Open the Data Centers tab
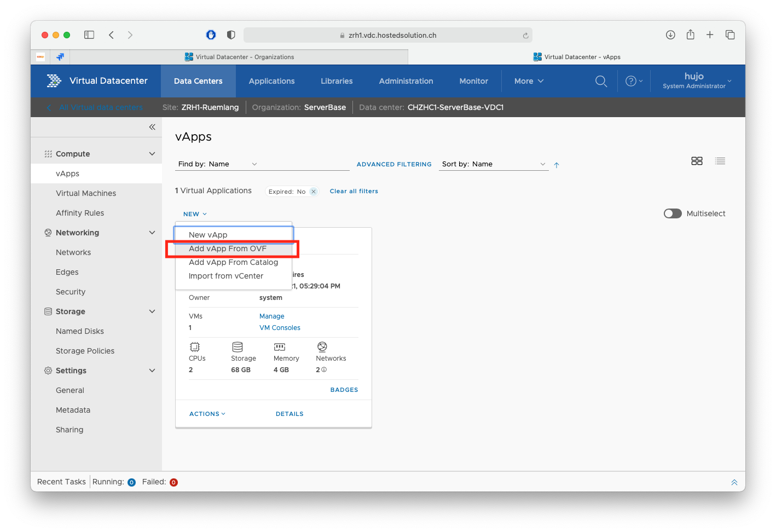The height and width of the screenshot is (532, 776). pyautogui.click(x=198, y=81)
